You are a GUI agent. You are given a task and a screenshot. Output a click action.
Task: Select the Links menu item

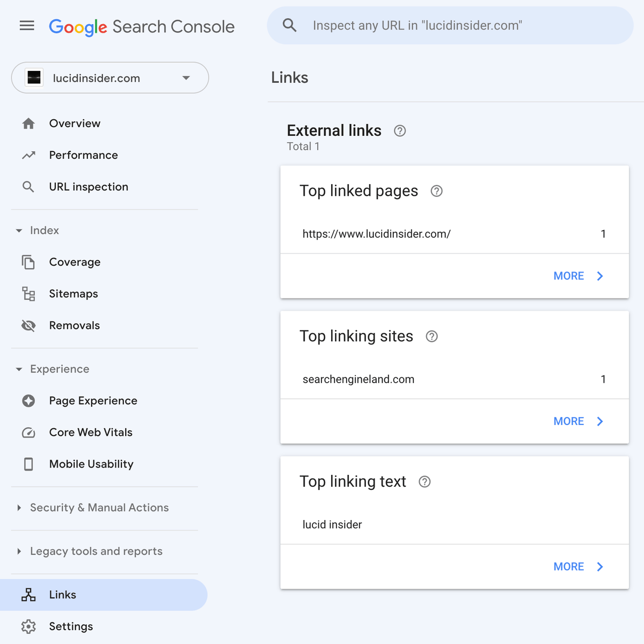104,595
